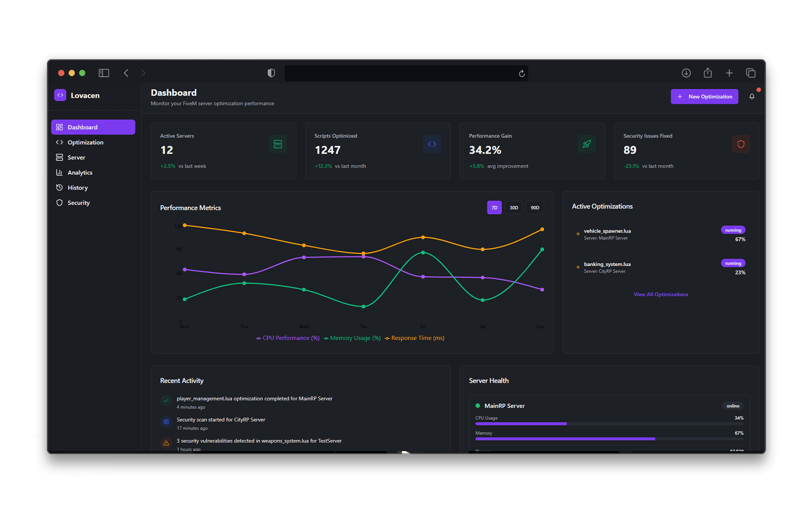Click the privacy shield icon near address bar
Screen dimensions: 812x518
pos(271,73)
